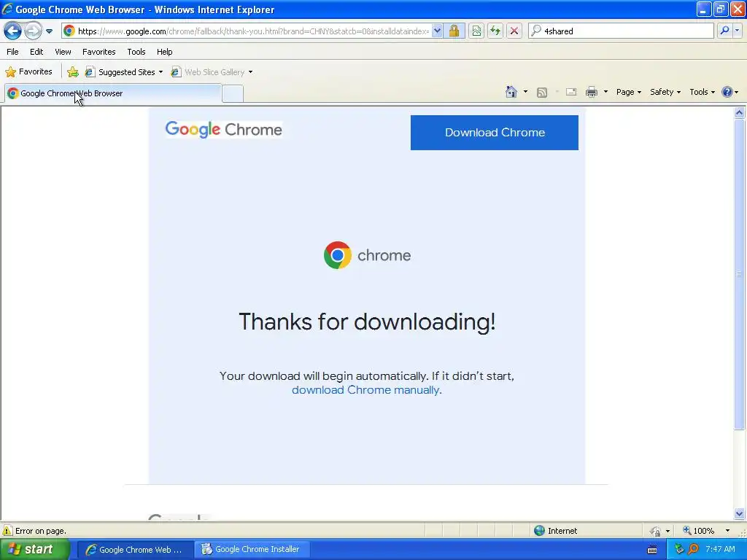Open the recent pages dropdown arrow
This screenshot has height=560, width=747.
[49, 31]
